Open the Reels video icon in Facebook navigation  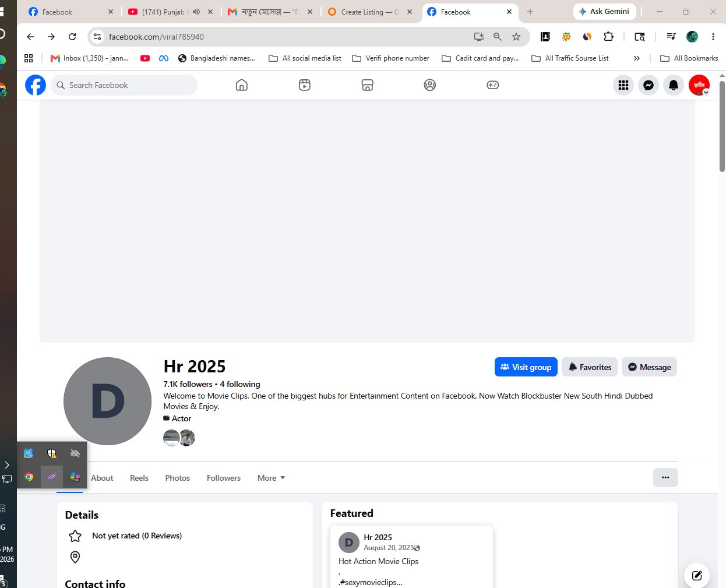304,85
